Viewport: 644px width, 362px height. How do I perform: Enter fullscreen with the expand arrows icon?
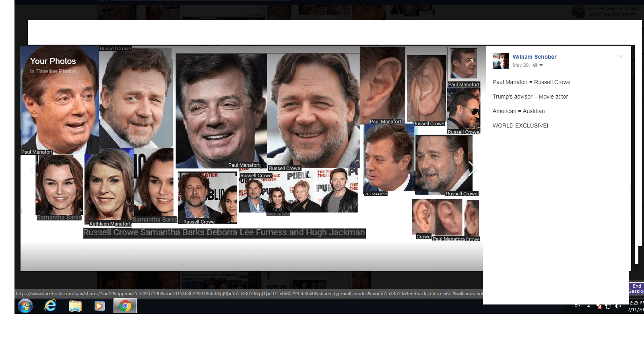click(x=469, y=63)
